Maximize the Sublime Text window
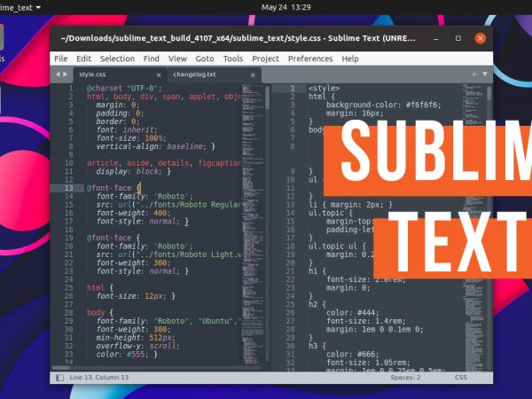This screenshot has width=532, height=399. [x=458, y=38]
